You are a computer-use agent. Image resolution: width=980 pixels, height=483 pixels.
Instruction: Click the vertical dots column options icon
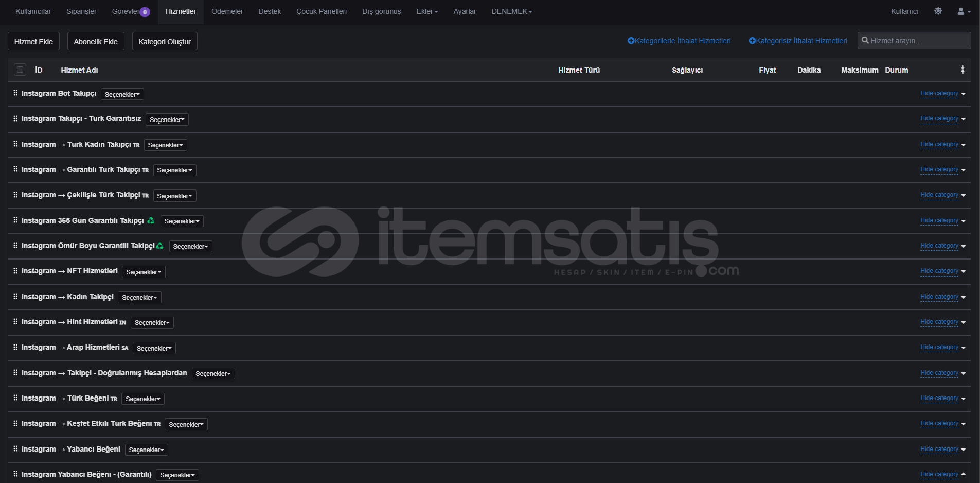pos(963,70)
